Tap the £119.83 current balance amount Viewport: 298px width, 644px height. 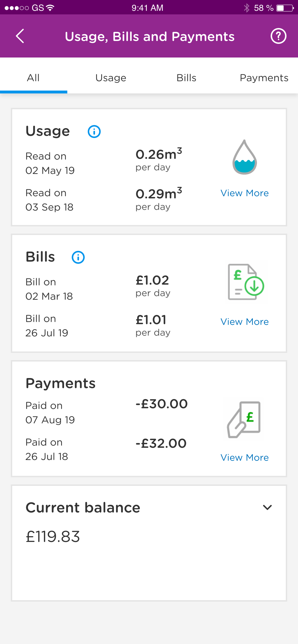53,536
